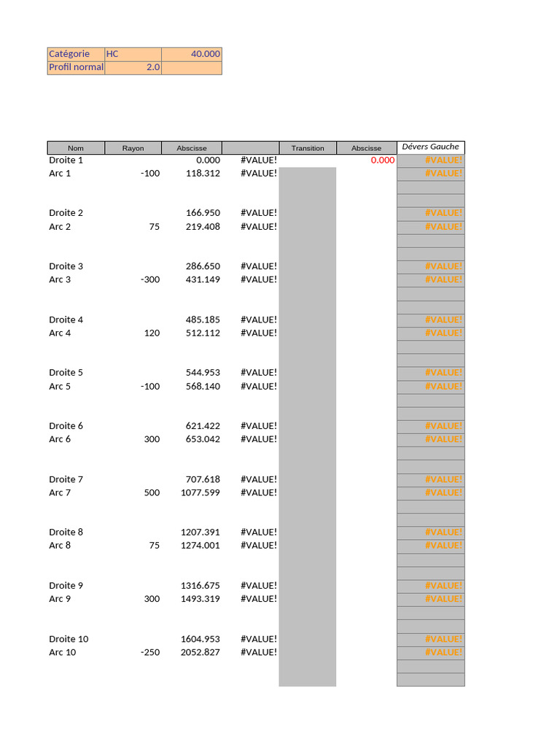Click the radius -250 cell
This screenshot has height=747, width=560.
point(150,652)
